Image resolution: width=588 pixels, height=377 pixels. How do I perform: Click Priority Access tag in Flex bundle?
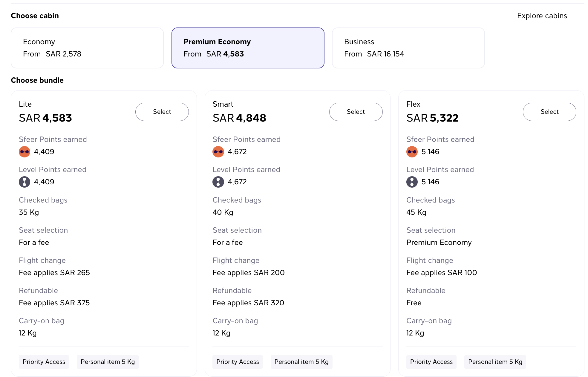pyautogui.click(x=431, y=362)
